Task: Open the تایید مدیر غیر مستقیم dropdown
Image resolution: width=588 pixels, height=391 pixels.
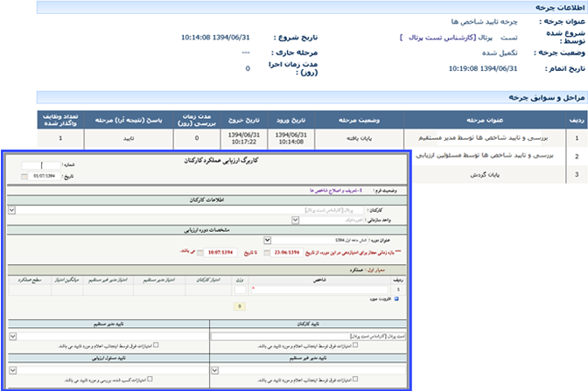Action: point(214,370)
